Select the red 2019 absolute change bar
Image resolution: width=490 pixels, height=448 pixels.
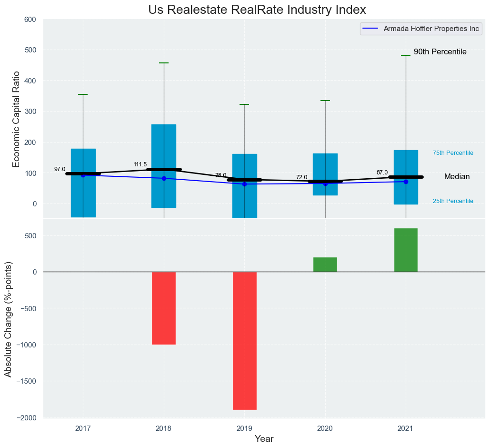tap(244, 340)
